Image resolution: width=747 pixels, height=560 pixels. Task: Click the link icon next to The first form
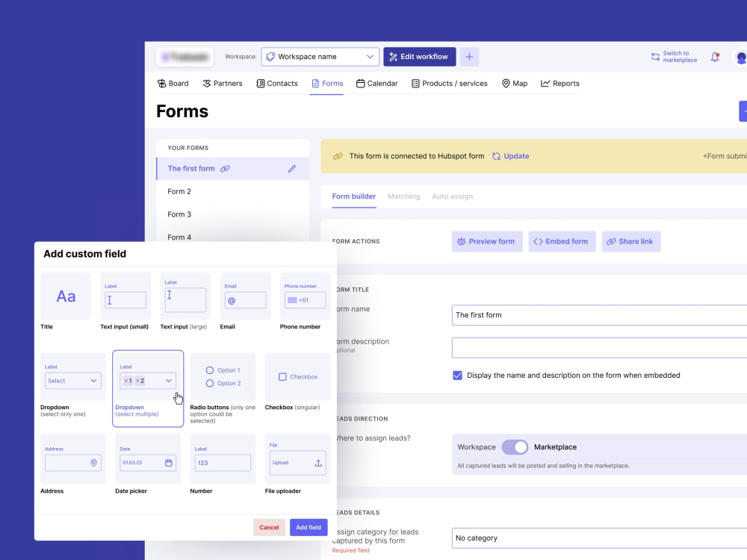coord(225,169)
